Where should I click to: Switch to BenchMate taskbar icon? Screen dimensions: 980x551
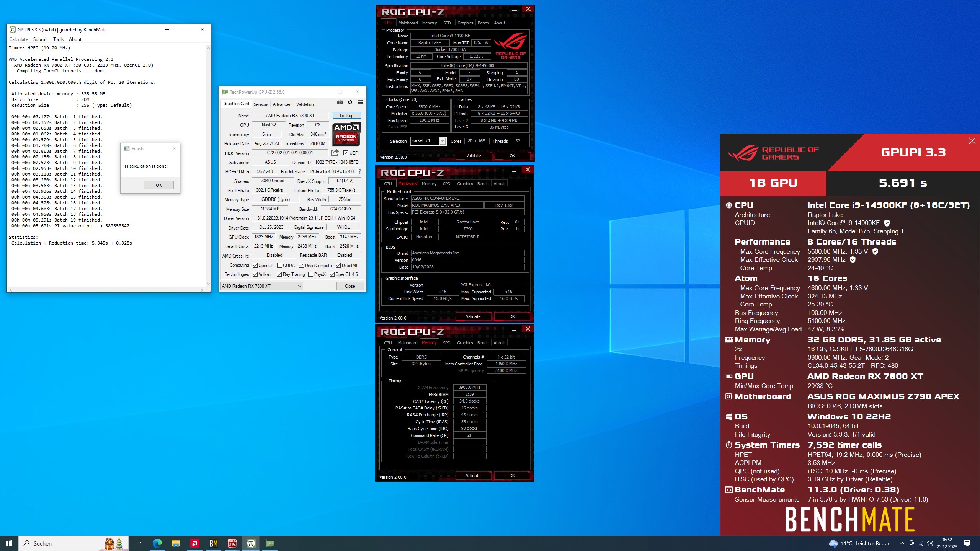tap(213, 543)
